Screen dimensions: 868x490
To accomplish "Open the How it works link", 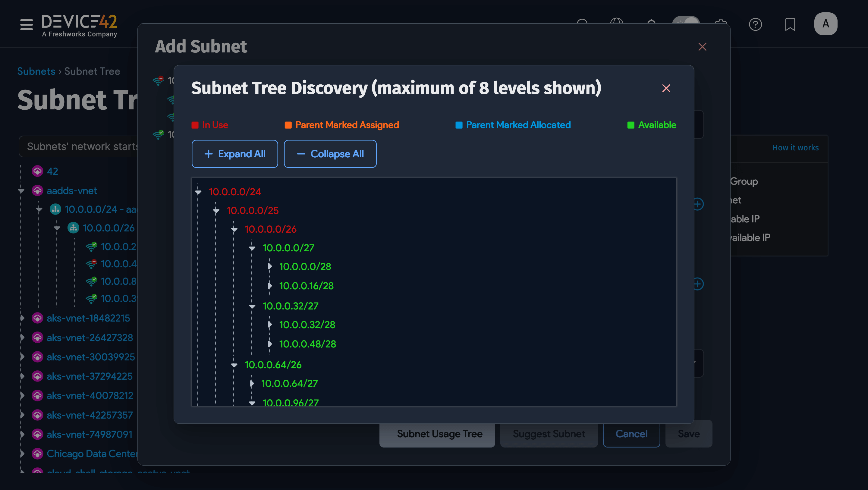I will (x=796, y=147).
